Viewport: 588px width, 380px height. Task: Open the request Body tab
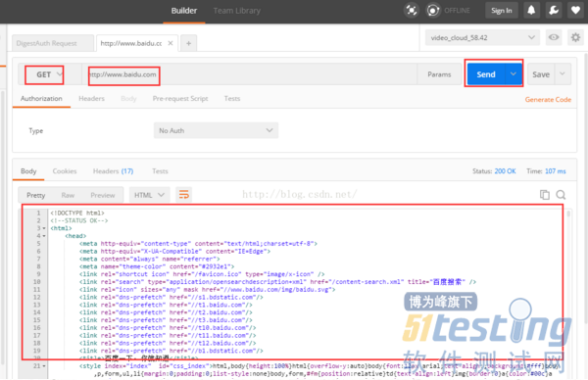[x=128, y=99]
